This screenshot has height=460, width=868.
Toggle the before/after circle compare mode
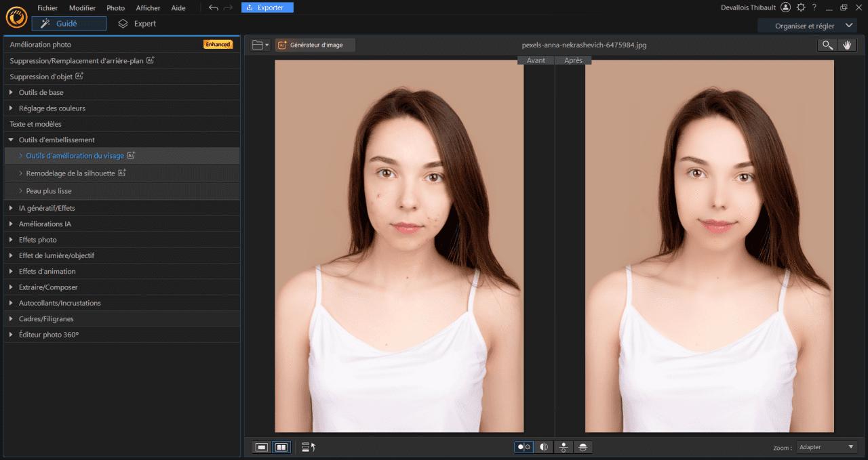[x=523, y=447]
